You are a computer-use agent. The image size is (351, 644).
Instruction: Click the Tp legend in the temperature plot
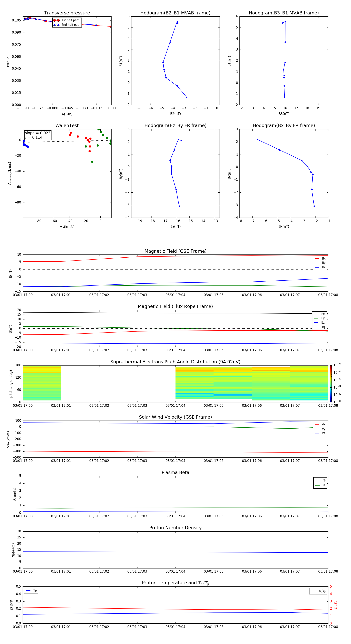pos(31,591)
